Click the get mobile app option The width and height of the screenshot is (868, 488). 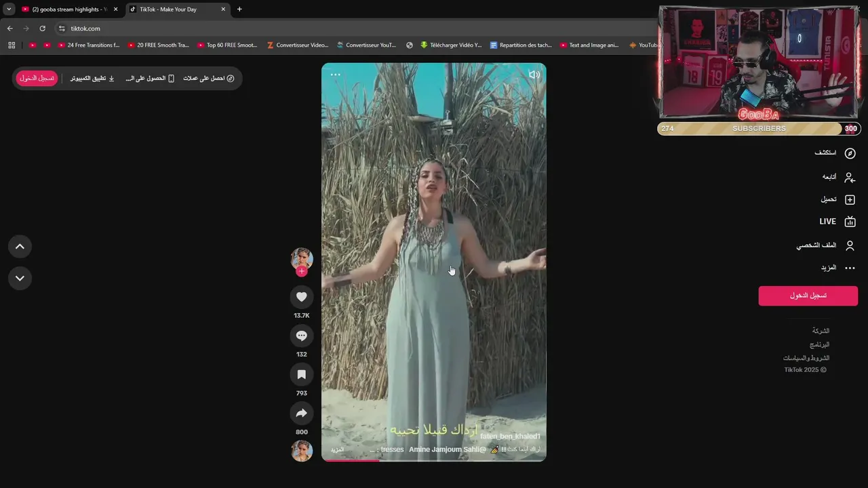point(150,78)
